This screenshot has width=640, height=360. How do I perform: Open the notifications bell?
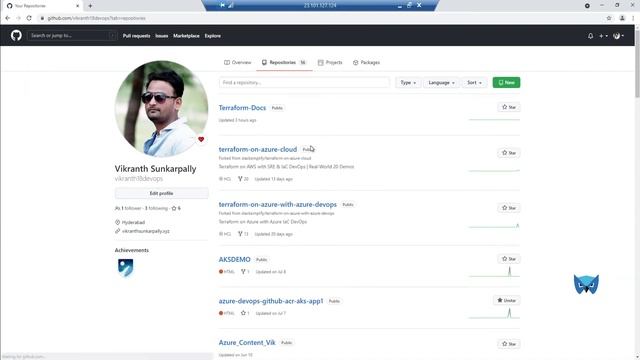coord(590,36)
